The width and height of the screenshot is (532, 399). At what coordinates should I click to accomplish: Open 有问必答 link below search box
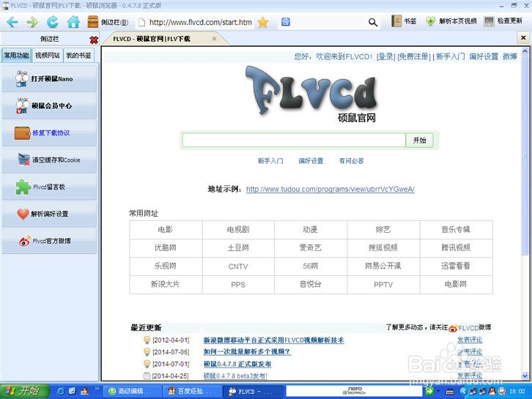[351, 161]
